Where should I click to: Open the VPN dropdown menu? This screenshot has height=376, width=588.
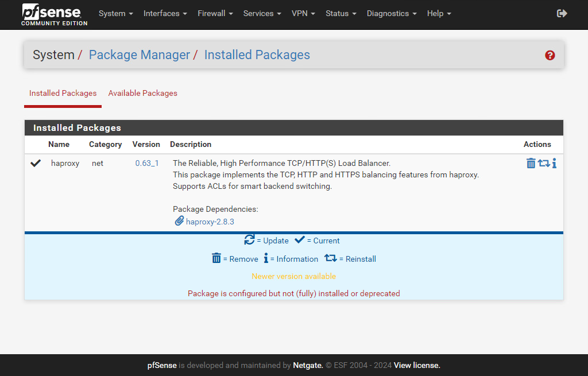(x=303, y=14)
